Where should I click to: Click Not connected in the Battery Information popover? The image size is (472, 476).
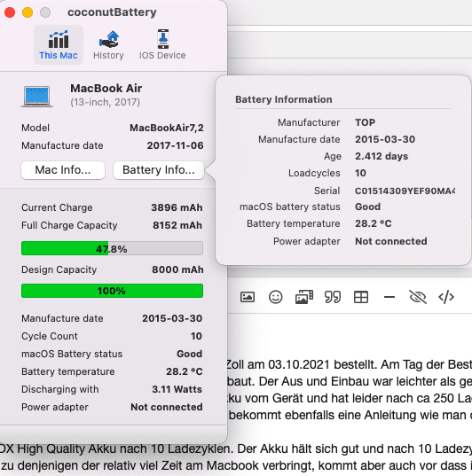pos(391,241)
